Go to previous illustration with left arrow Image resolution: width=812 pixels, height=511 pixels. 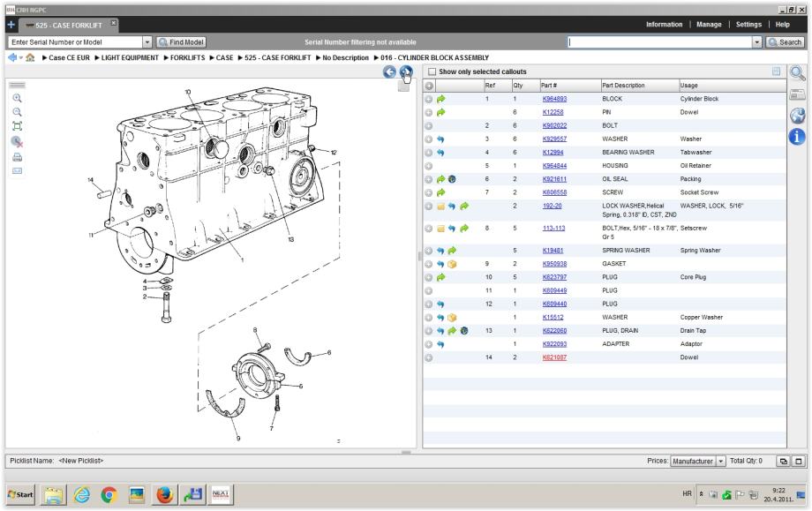pos(389,71)
